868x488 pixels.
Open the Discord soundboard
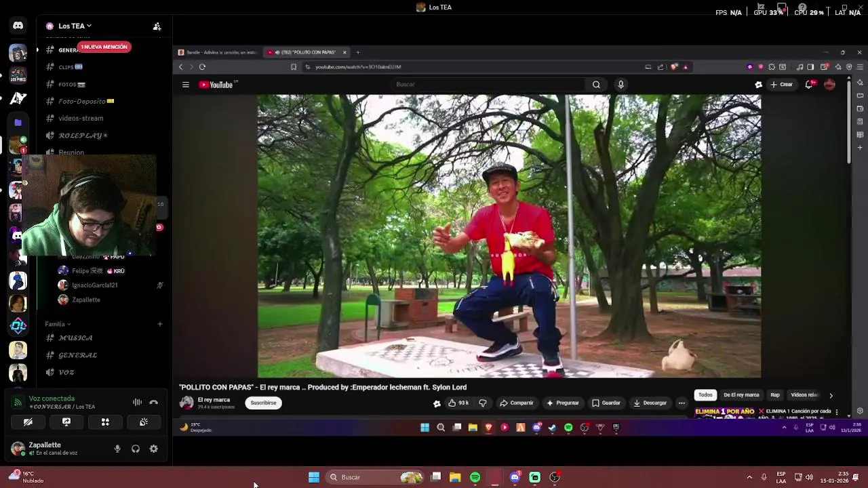144,422
